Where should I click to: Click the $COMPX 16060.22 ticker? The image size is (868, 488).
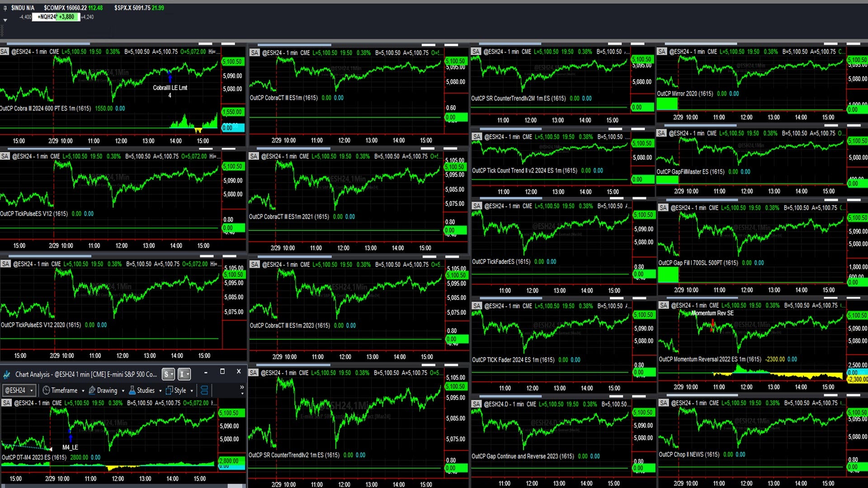click(73, 8)
